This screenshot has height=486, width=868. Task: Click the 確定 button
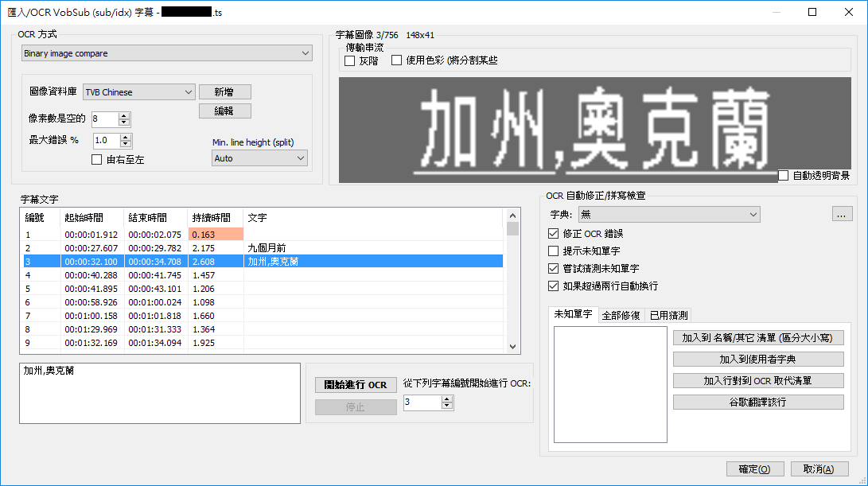[x=756, y=469]
